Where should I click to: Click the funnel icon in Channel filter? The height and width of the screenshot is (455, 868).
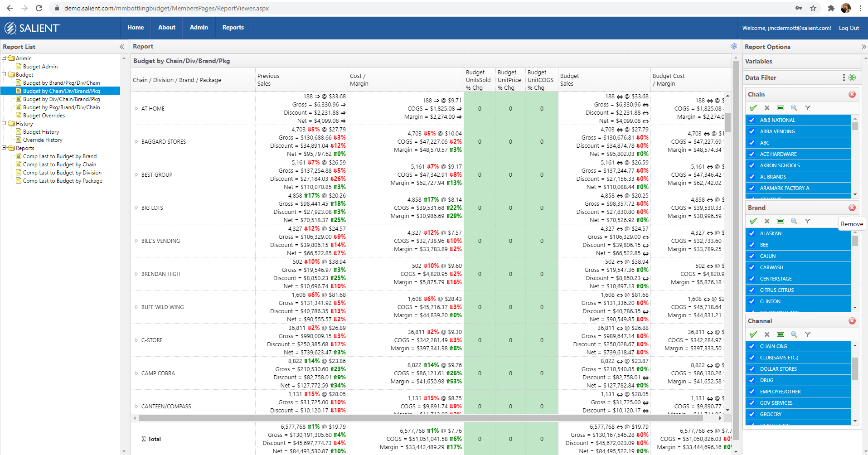808,334
